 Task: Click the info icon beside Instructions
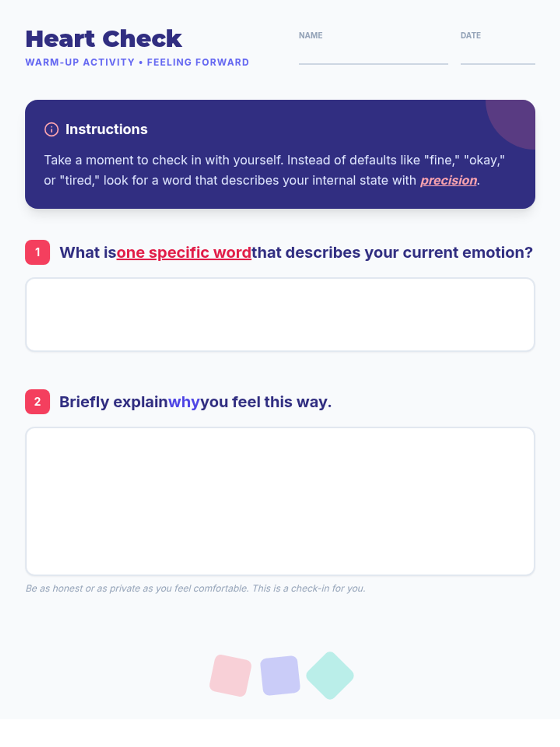click(51, 129)
